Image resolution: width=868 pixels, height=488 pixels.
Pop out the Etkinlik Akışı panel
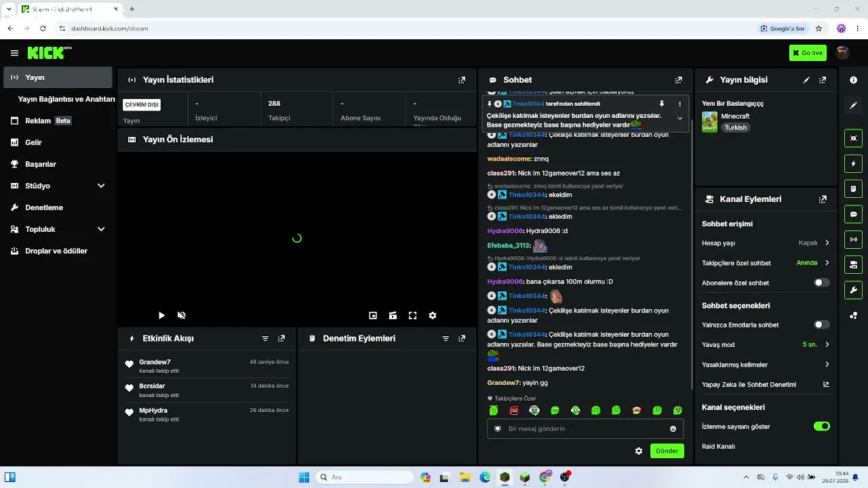[x=281, y=338]
